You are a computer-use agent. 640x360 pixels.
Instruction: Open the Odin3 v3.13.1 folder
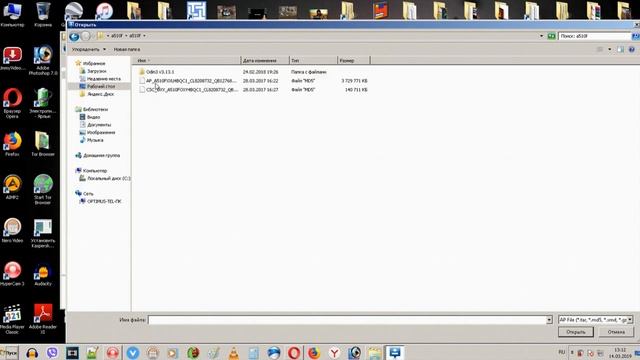click(x=160, y=72)
